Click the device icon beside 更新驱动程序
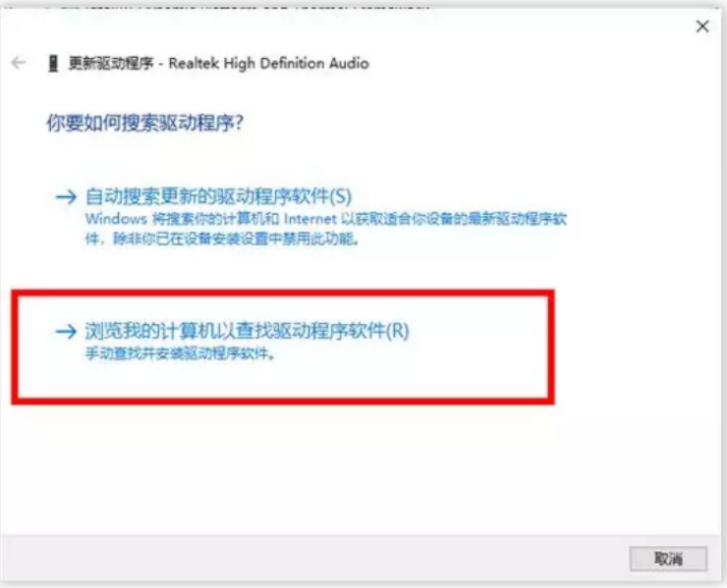Viewport: 727px width, 588px height. (53, 63)
